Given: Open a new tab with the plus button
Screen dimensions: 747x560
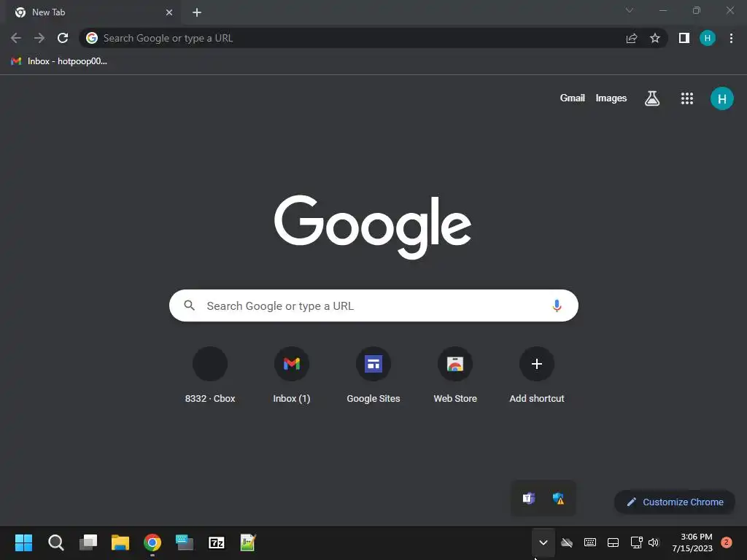Looking at the screenshot, I should [x=197, y=12].
